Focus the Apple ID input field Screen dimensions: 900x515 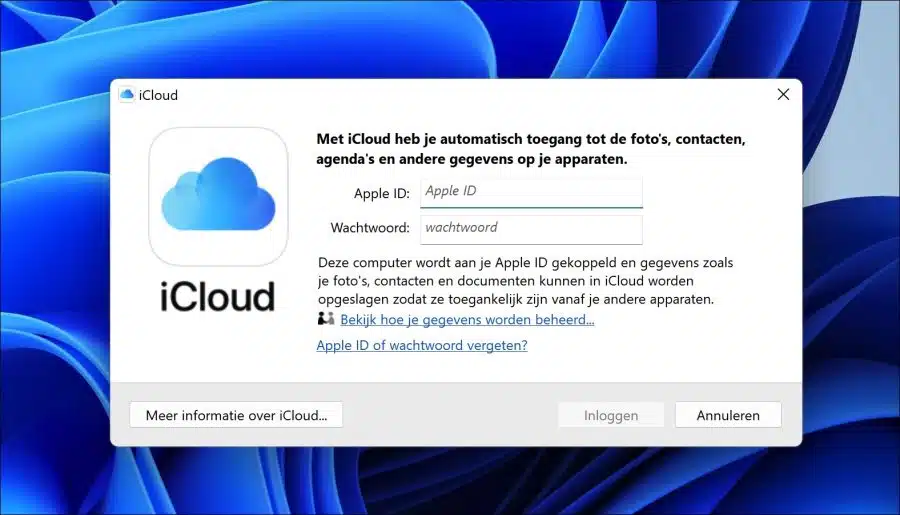531,192
